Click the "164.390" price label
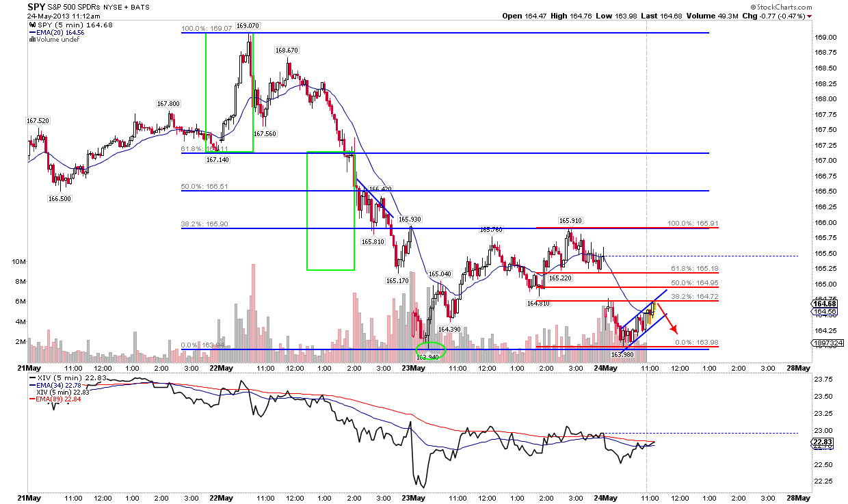Image resolution: width=848 pixels, height=504 pixels. click(x=450, y=329)
